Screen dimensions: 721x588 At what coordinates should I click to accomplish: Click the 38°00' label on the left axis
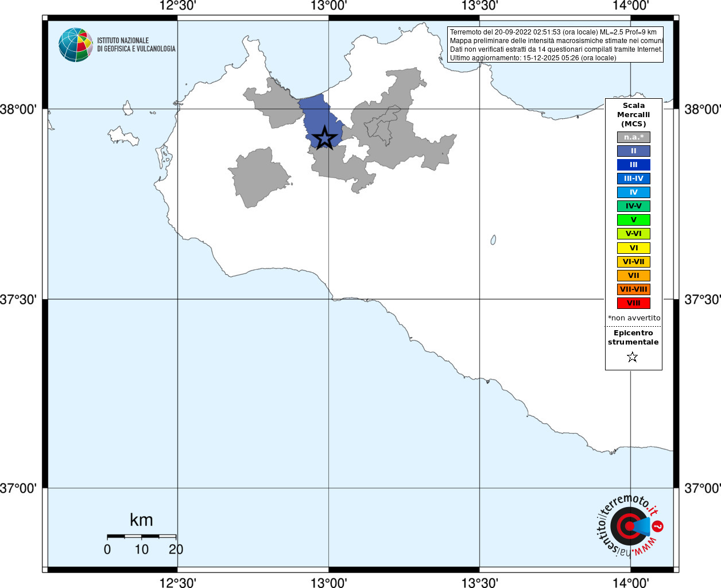[x=18, y=109]
